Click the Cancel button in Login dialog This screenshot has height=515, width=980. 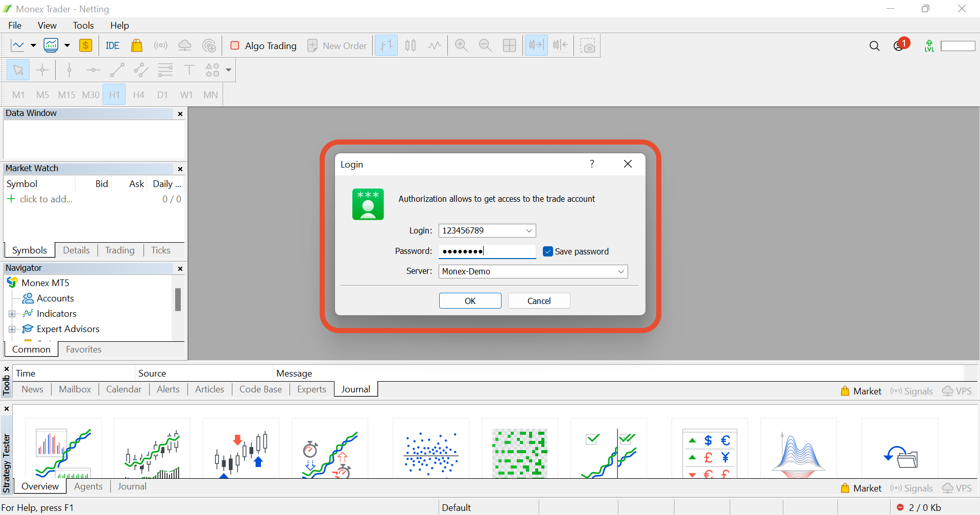pyautogui.click(x=539, y=301)
